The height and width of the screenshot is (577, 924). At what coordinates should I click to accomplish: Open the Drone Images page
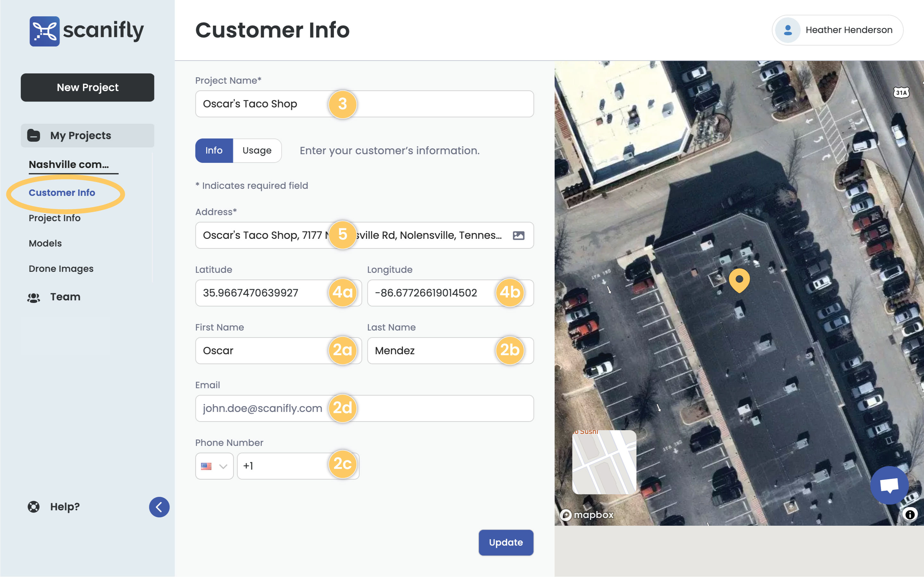tap(61, 269)
